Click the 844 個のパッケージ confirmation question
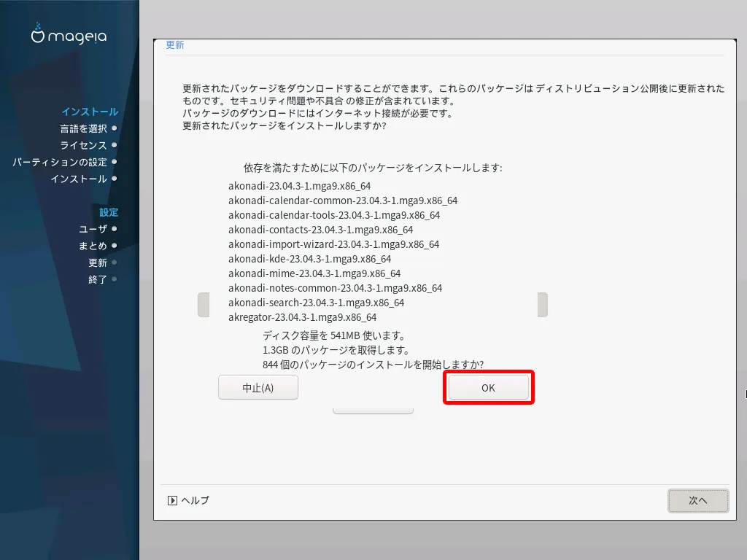Screen dimensions: 747x560 (x=373, y=365)
